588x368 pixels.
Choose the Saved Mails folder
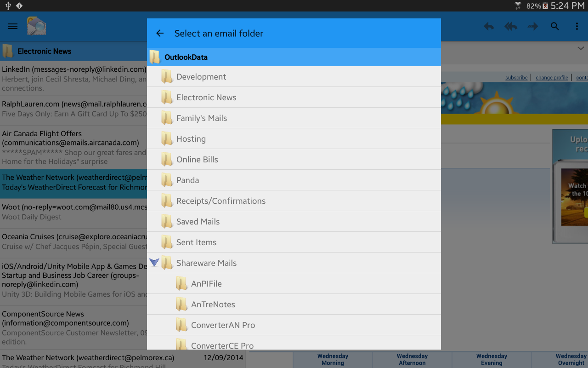(294, 222)
